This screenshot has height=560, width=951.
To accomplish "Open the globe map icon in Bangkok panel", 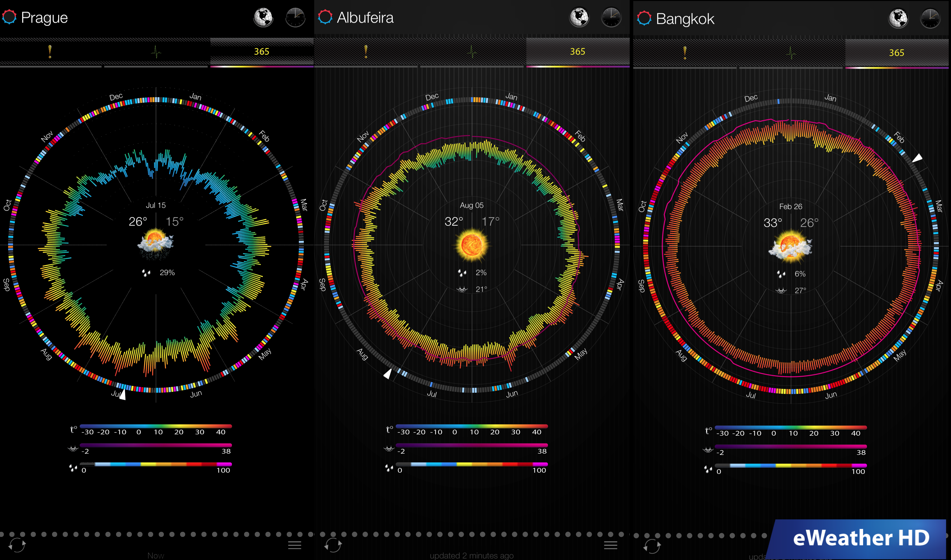I will (898, 19).
